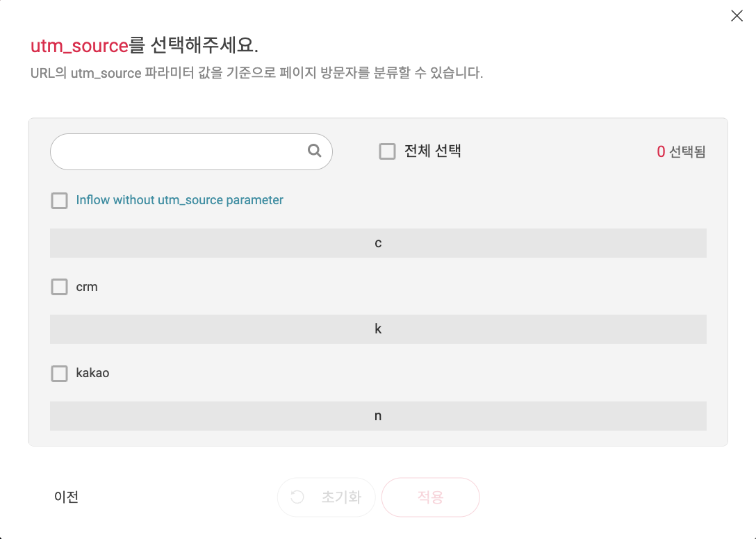Screen dimensions: 756x539
Task: Check the 전체 선택 checkbox
Action: pyautogui.click(x=387, y=151)
